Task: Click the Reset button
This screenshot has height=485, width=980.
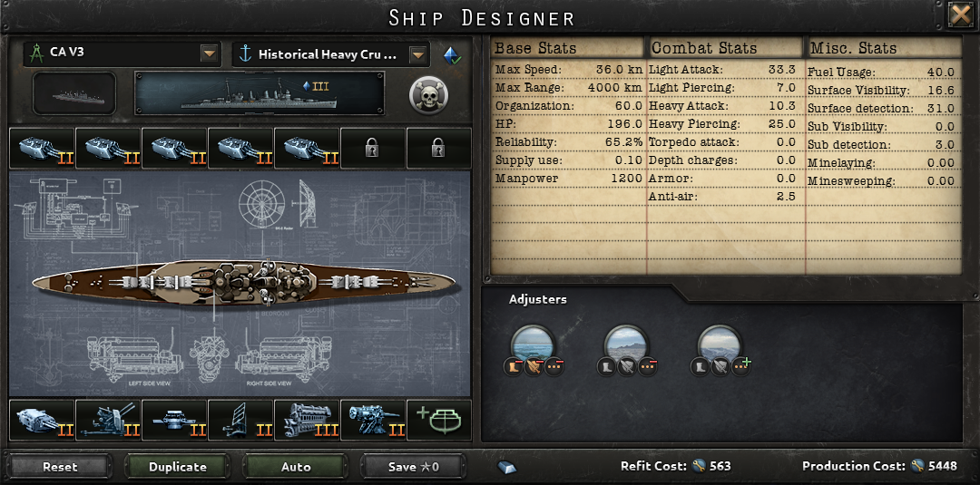Action: tap(61, 466)
